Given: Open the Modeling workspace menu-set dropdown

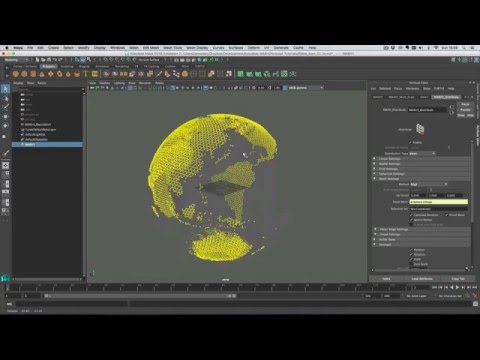Looking at the screenshot, I should click(x=16, y=60).
